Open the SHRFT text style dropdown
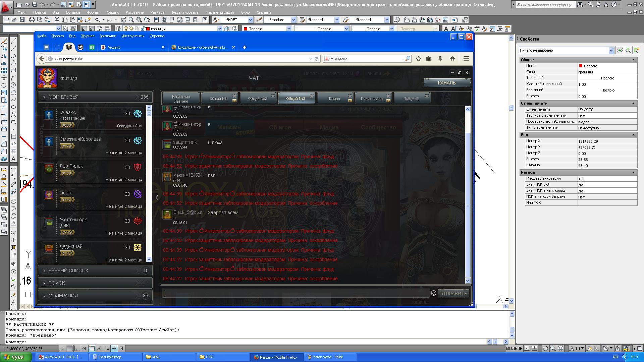Viewport: 644px width, 362px height. click(250, 20)
